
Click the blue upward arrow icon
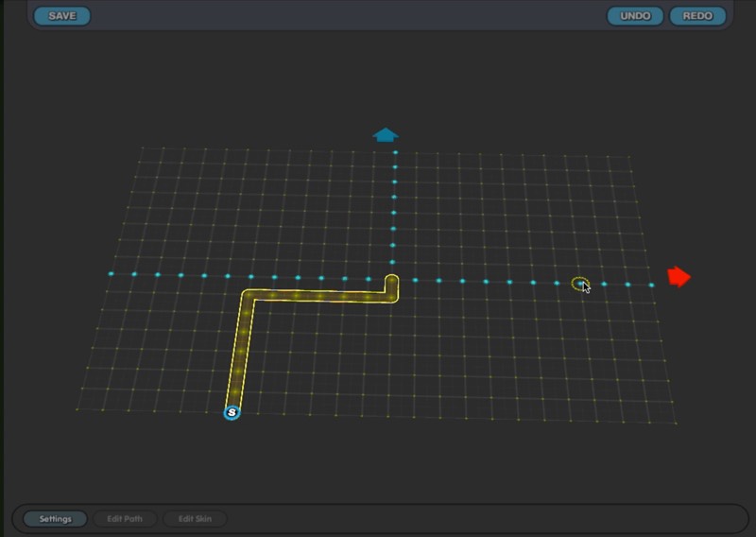386,134
